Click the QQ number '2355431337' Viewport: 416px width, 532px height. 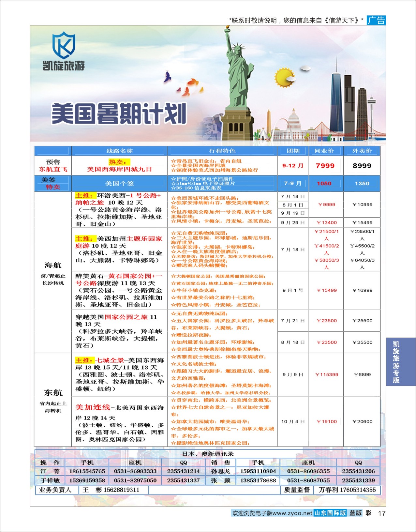pos(184,480)
